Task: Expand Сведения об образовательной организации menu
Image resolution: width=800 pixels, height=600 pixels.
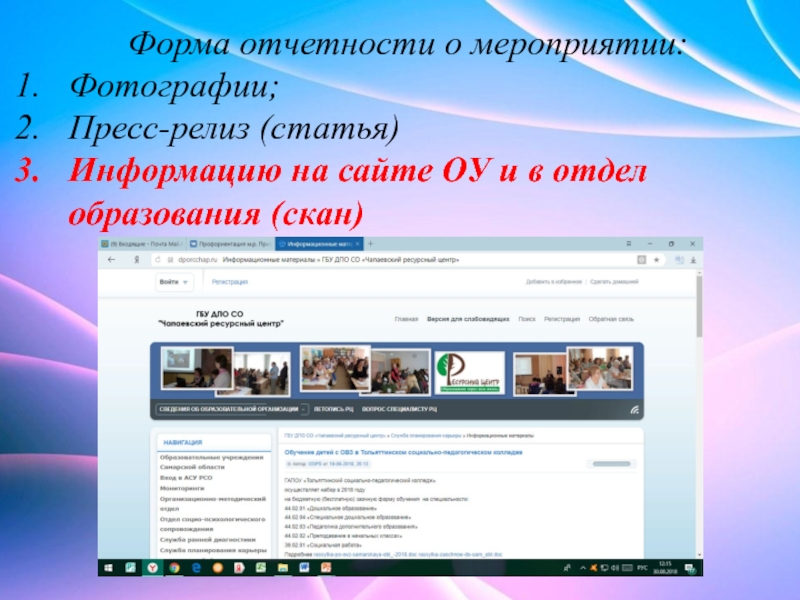Action: pos(231,410)
